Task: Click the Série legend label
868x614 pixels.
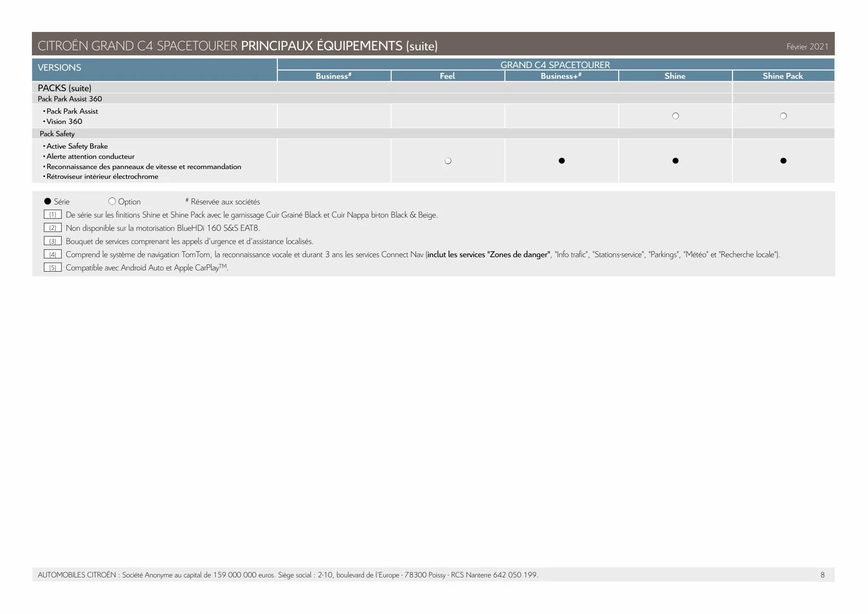Action: [62, 201]
